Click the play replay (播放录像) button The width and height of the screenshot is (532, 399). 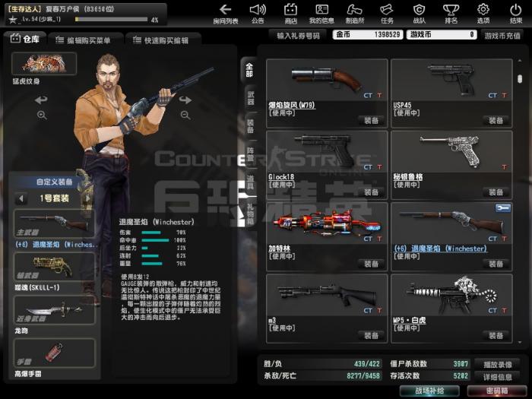[x=497, y=364]
